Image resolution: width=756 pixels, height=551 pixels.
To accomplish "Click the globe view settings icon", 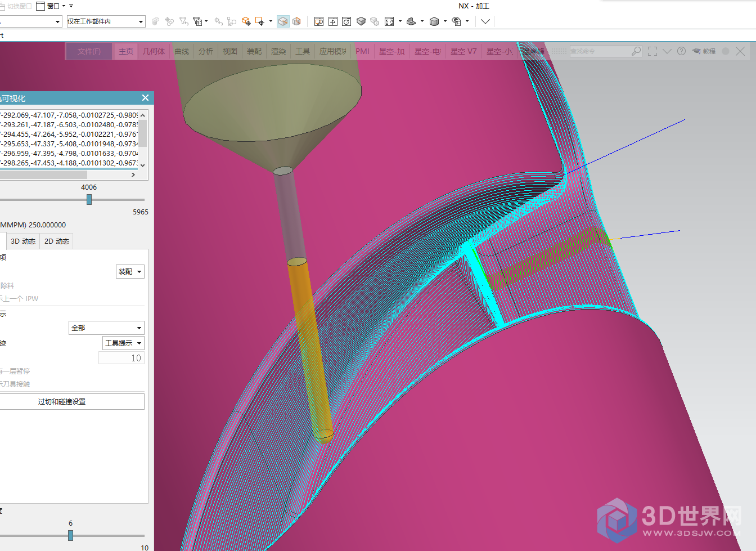I will click(457, 21).
